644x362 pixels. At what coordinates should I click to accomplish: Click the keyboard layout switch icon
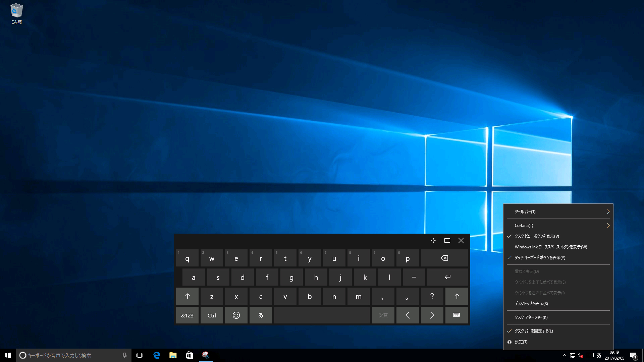pos(457,315)
